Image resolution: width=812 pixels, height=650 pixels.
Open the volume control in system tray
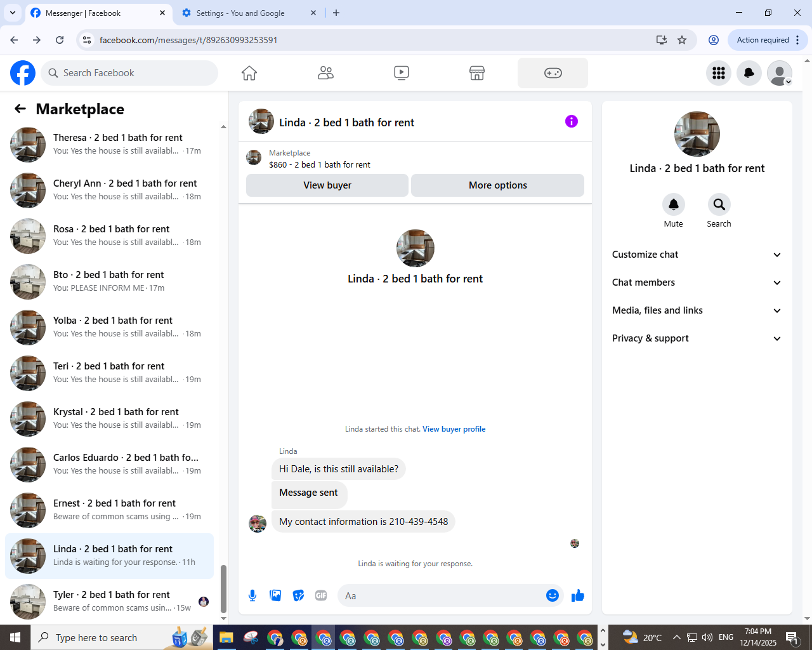click(707, 637)
